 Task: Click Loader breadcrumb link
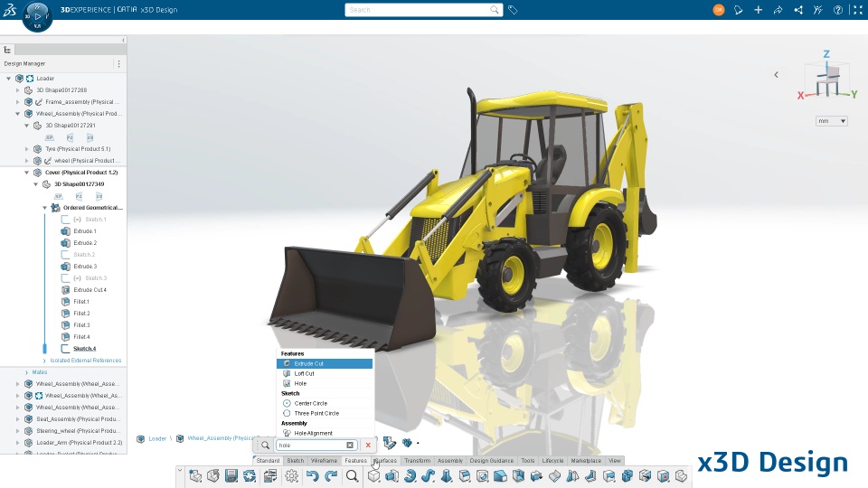click(x=157, y=439)
